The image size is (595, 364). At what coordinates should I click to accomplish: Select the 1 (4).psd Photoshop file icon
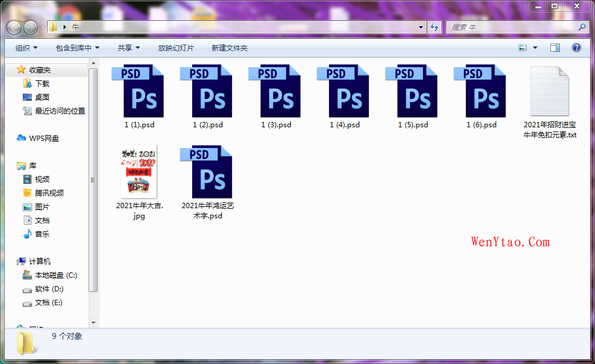pyautogui.click(x=343, y=91)
